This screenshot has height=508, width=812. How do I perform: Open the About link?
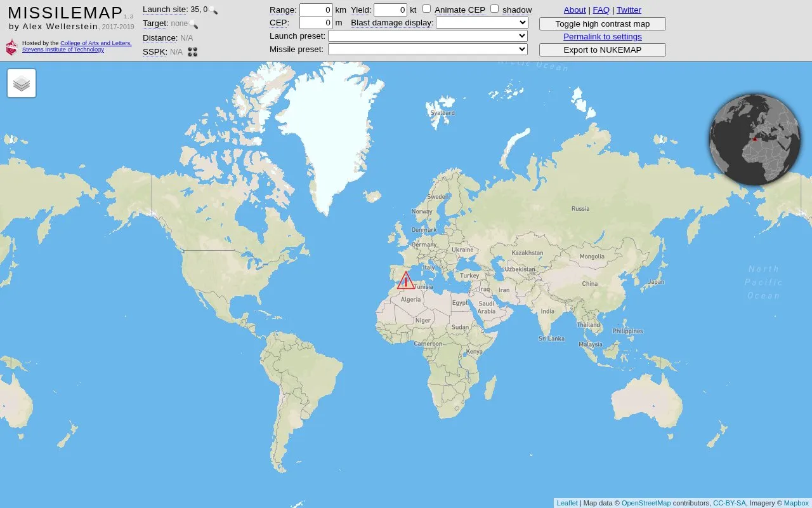click(x=575, y=10)
